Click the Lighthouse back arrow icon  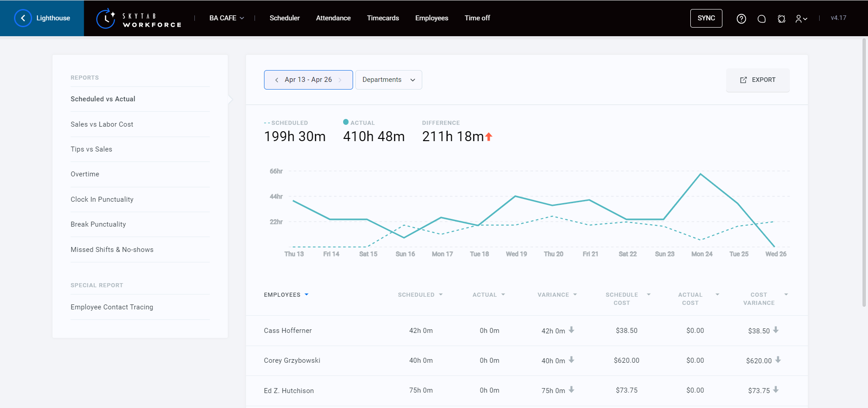coord(23,18)
